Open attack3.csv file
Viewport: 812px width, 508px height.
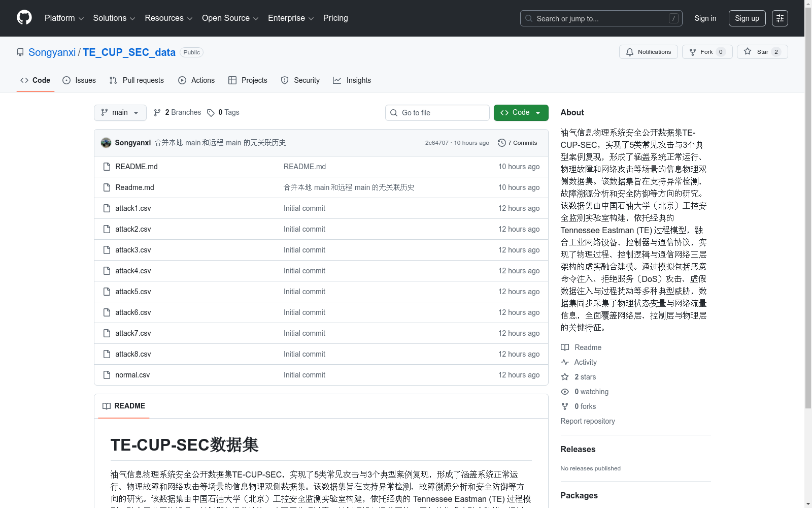point(133,250)
